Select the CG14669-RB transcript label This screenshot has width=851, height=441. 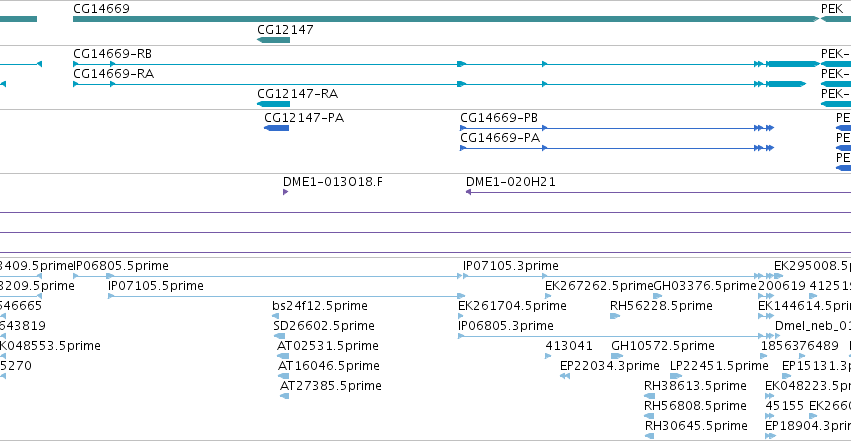(x=112, y=54)
